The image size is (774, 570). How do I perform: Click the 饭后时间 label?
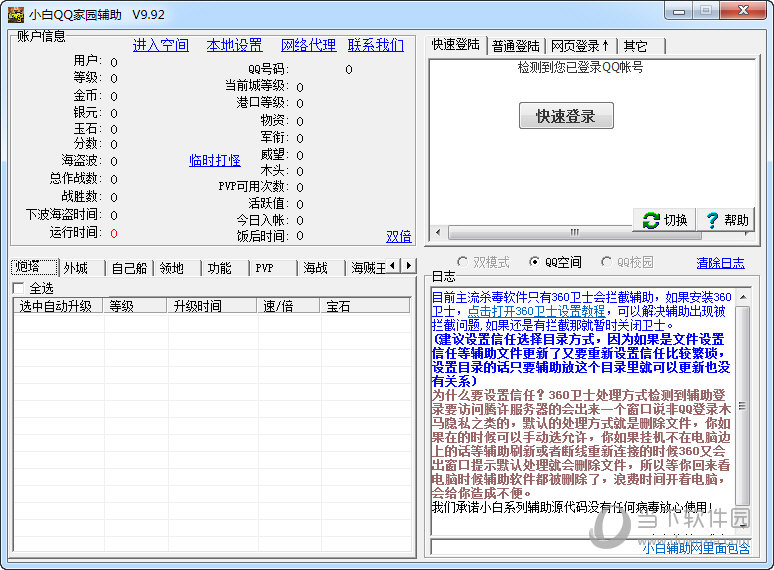[263, 236]
